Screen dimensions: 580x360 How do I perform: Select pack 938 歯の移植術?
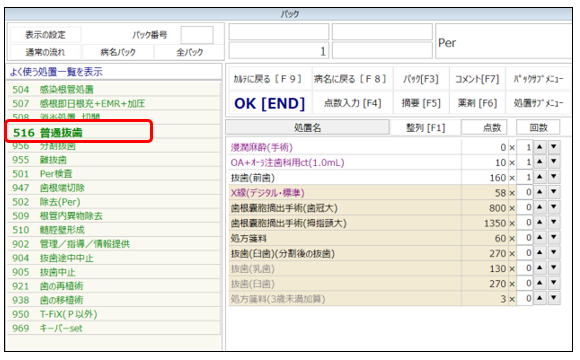pyautogui.click(x=114, y=300)
